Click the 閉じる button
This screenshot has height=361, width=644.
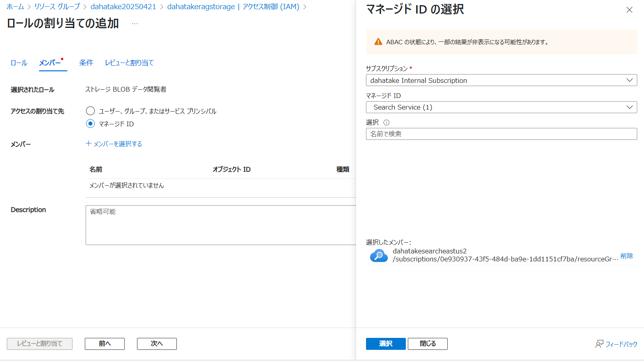click(x=427, y=343)
